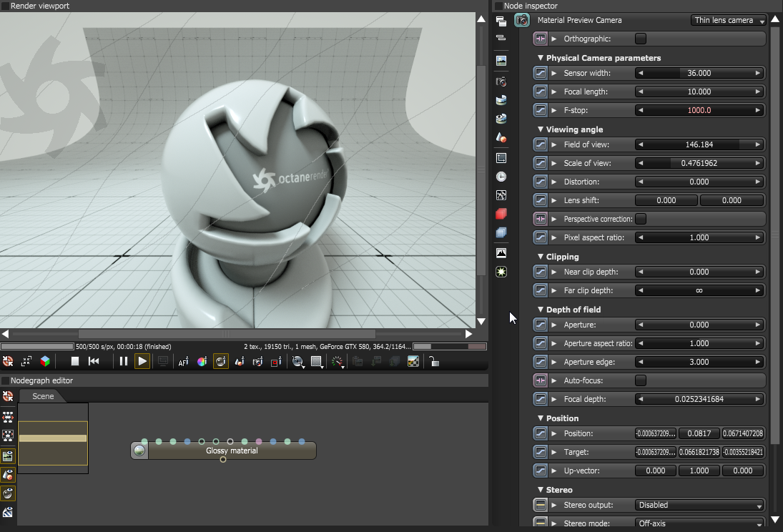Click the viewport lock icon
Viewport: 783px width, 532px height.
434,362
